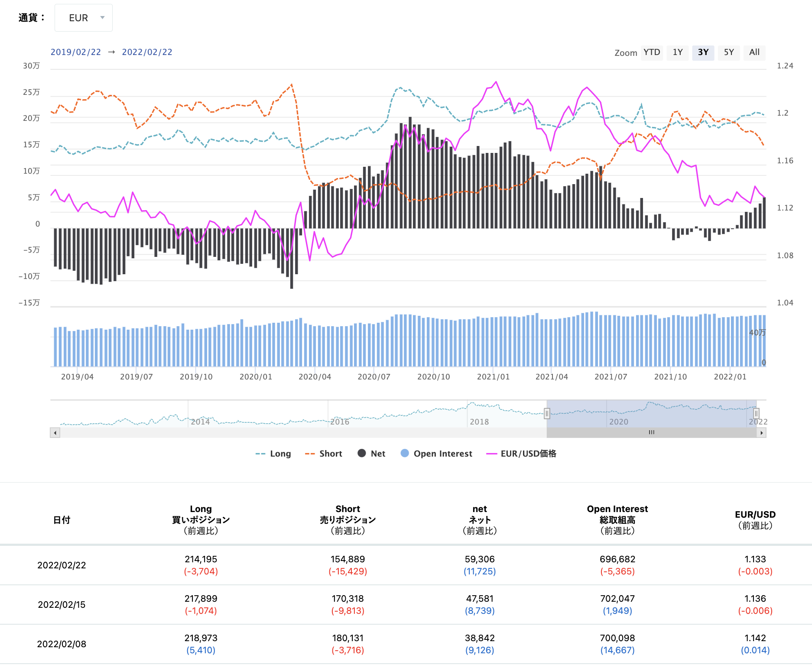Show All data range
Image resolution: width=812 pixels, height=668 pixels.
754,52
